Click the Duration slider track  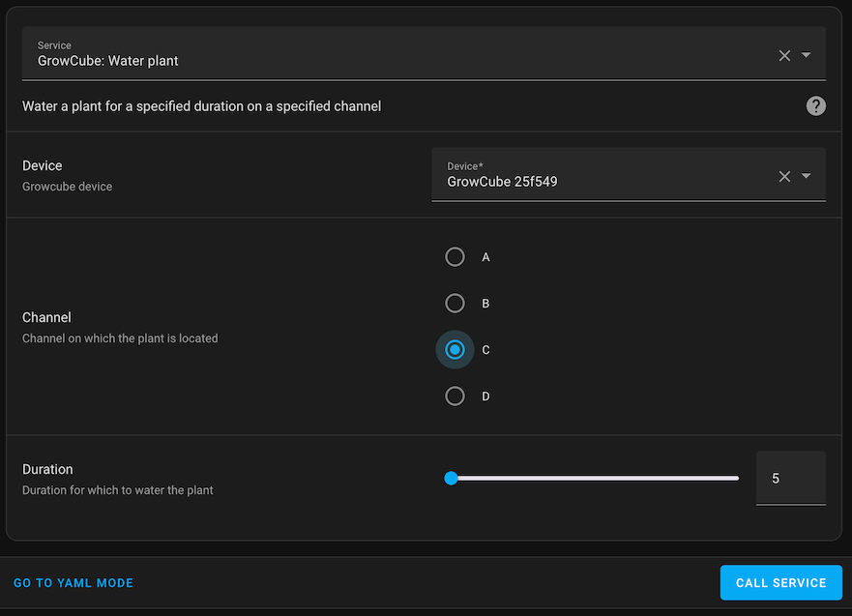coord(591,478)
